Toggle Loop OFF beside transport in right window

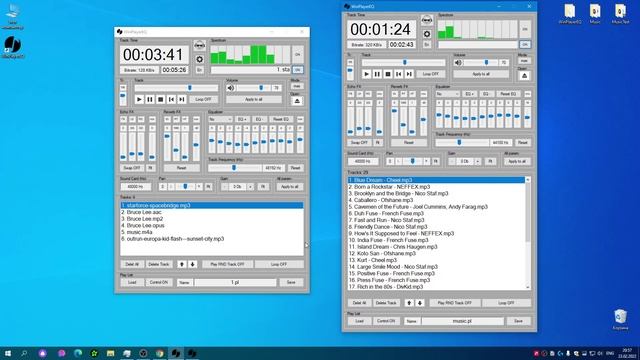point(431,74)
